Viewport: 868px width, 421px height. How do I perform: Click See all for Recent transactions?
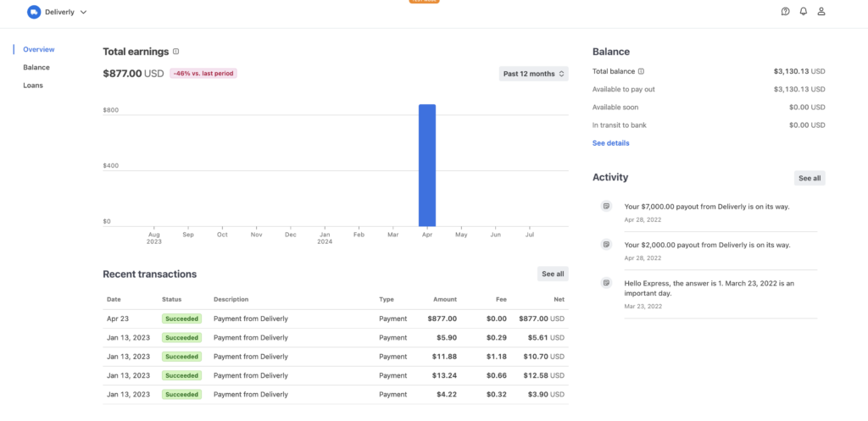[x=553, y=274]
